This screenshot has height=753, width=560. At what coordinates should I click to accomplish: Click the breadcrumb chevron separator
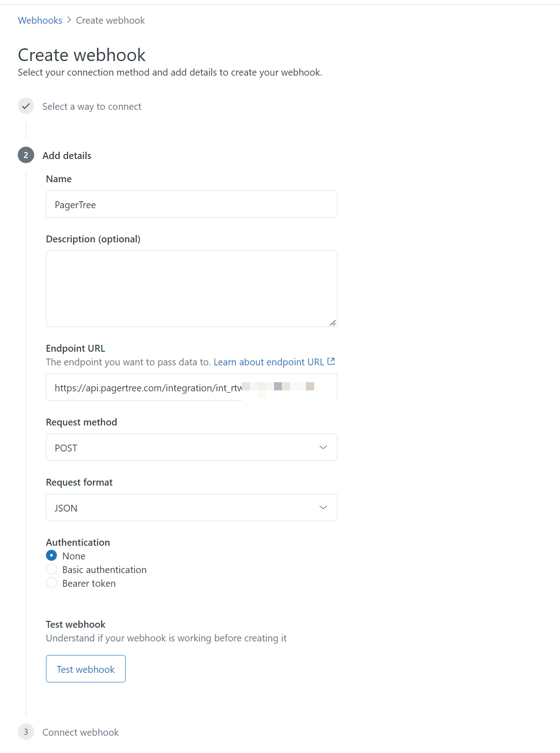(x=69, y=20)
